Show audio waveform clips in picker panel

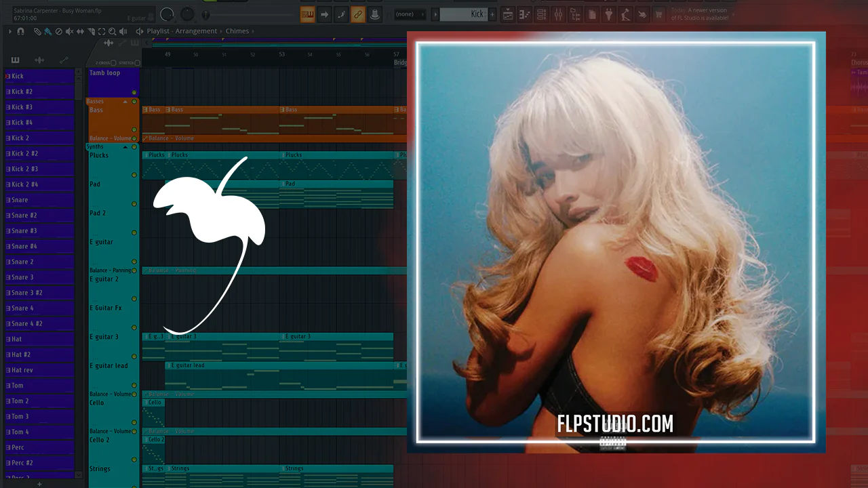(x=39, y=60)
